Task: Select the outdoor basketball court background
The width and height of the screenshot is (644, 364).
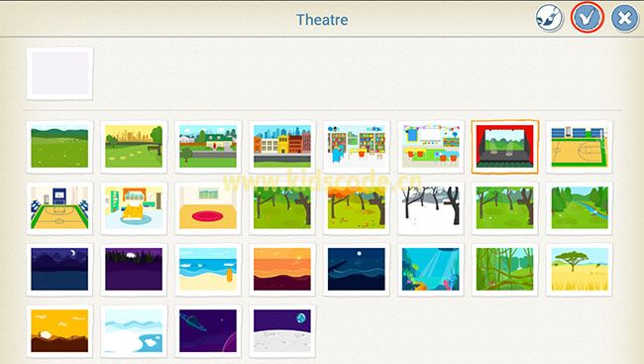Action: point(580,147)
